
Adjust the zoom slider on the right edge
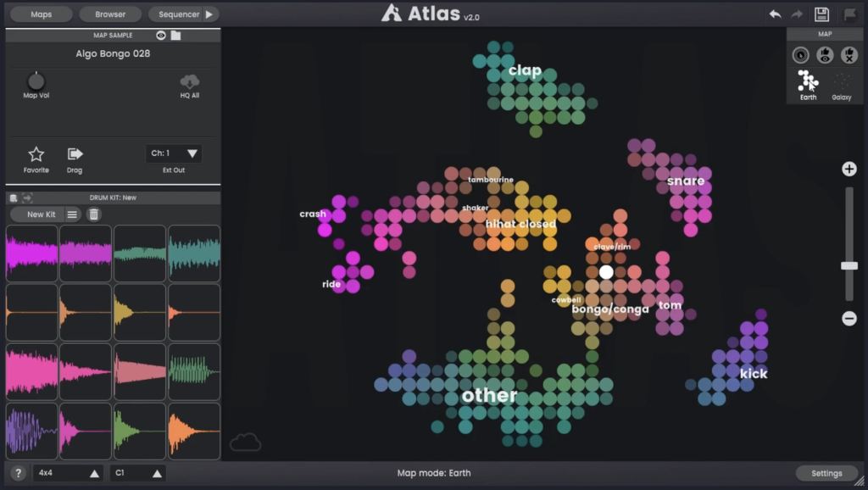click(849, 267)
